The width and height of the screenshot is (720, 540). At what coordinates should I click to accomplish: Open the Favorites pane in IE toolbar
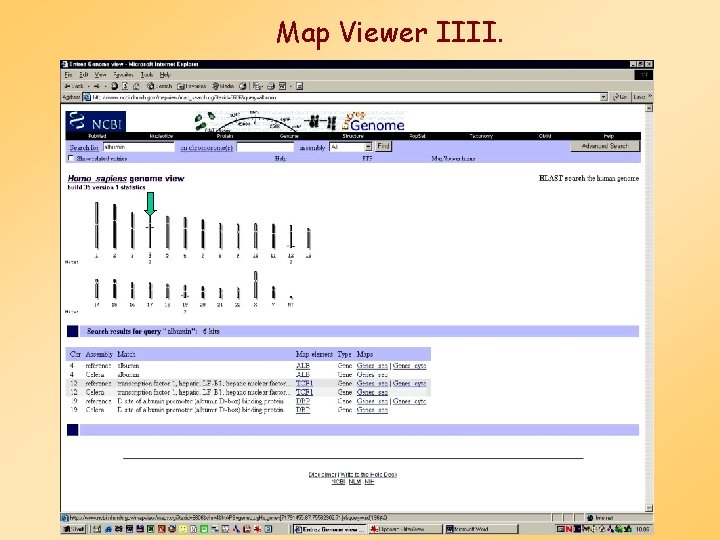192,86
